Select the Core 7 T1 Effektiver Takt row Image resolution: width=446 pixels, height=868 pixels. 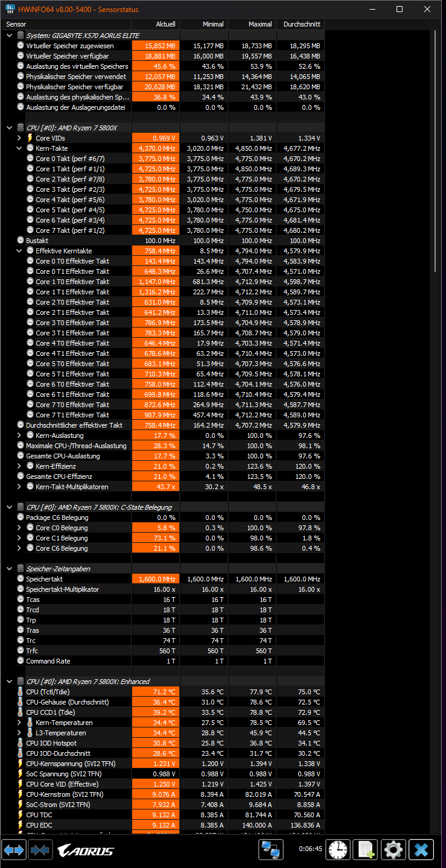coord(163,415)
